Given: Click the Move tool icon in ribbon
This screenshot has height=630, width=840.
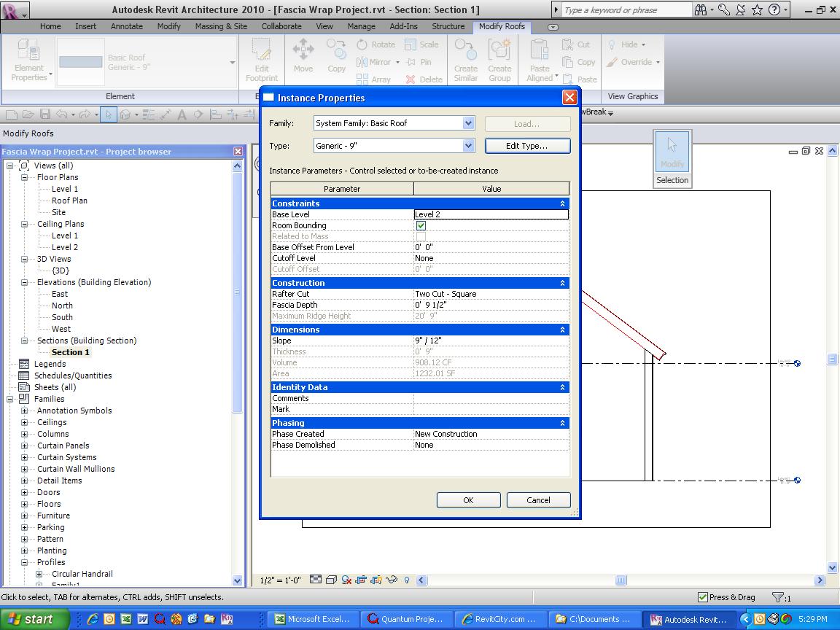Looking at the screenshot, I should coord(303,56).
